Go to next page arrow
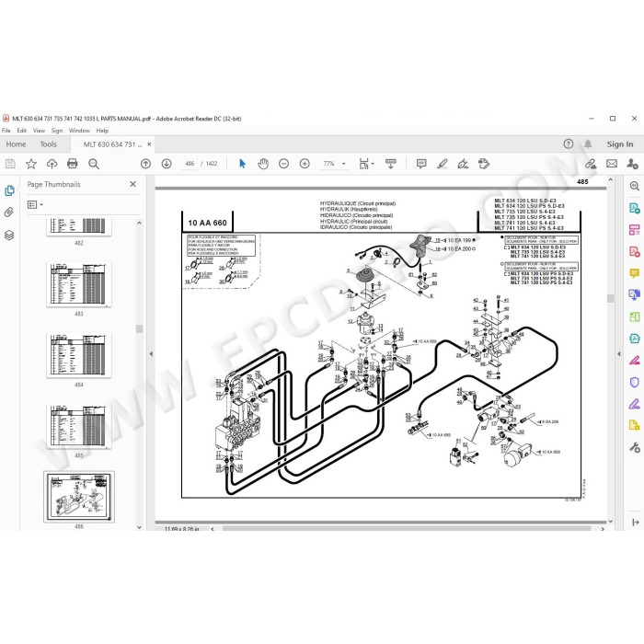Screen dimensions: 644x644 tap(167, 164)
